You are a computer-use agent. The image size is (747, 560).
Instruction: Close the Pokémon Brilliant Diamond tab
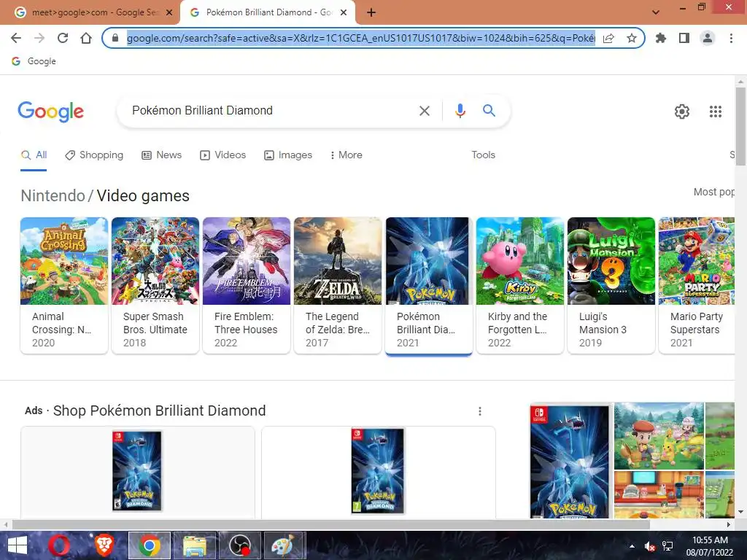tap(344, 12)
